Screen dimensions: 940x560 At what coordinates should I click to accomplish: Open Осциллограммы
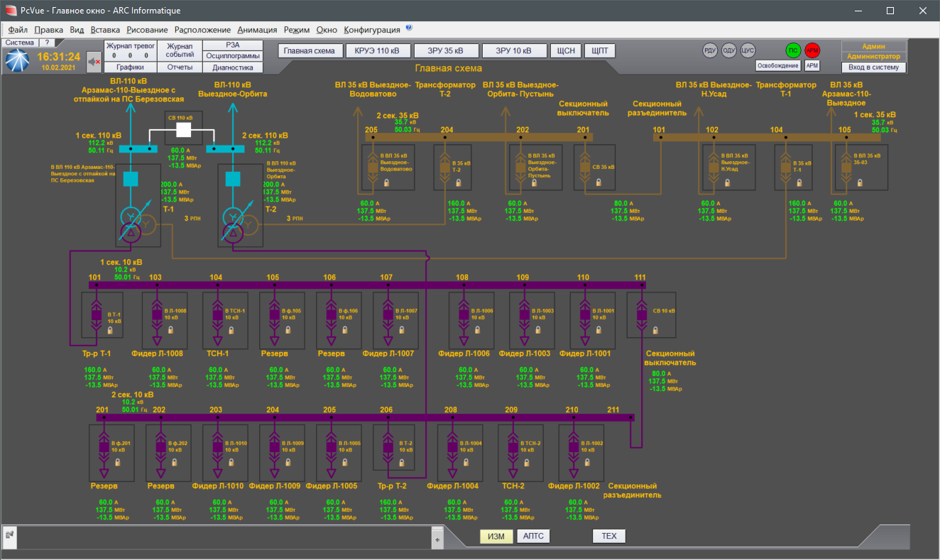233,56
